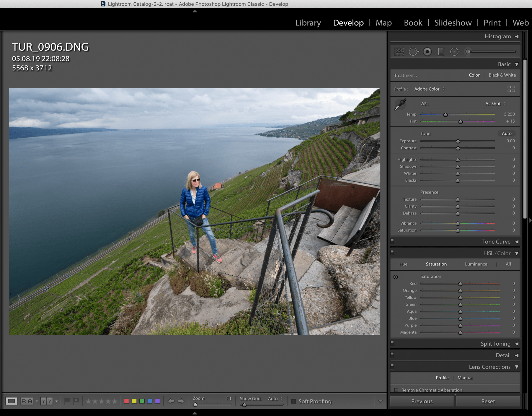Click the Exposure slider handle
The image size is (532, 416).
[458, 141]
